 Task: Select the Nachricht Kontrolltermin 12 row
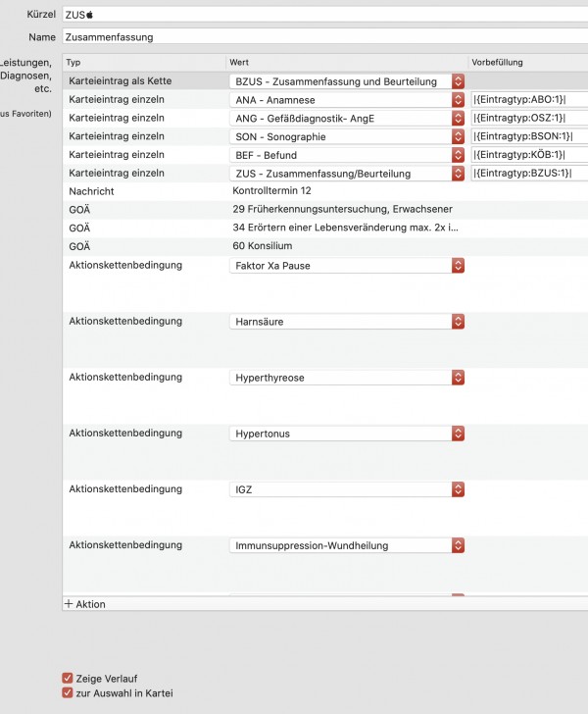point(325,191)
